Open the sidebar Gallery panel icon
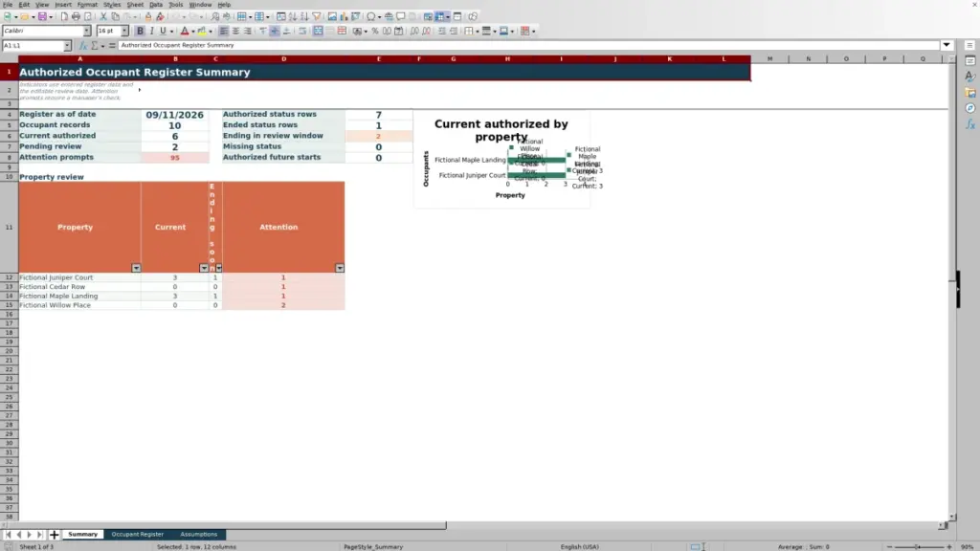The image size is (980, 551). (x=970, y=93)
